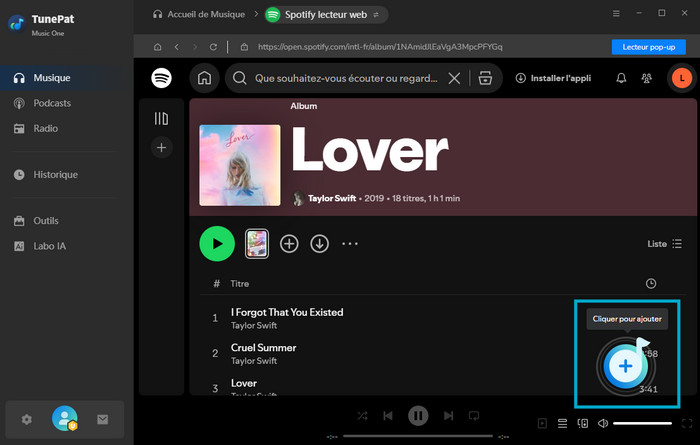Reload the Spotify web page
Viewport: 700px width, 445px height.
213,47
